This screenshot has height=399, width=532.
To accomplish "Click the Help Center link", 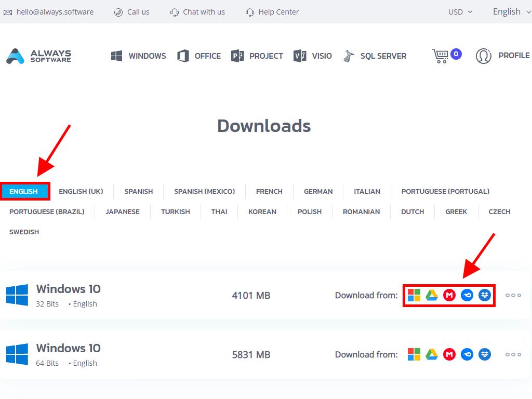I will (x=272, y=11).
